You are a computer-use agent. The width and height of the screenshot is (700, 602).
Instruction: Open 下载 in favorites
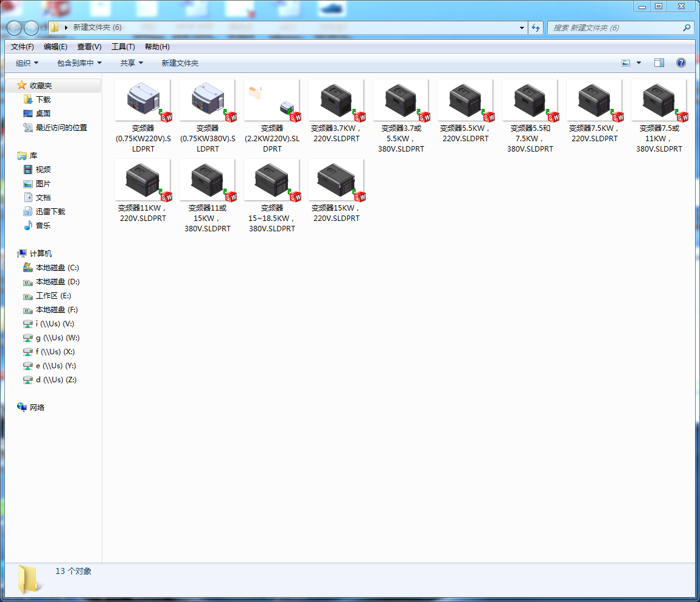click(43, 100)
